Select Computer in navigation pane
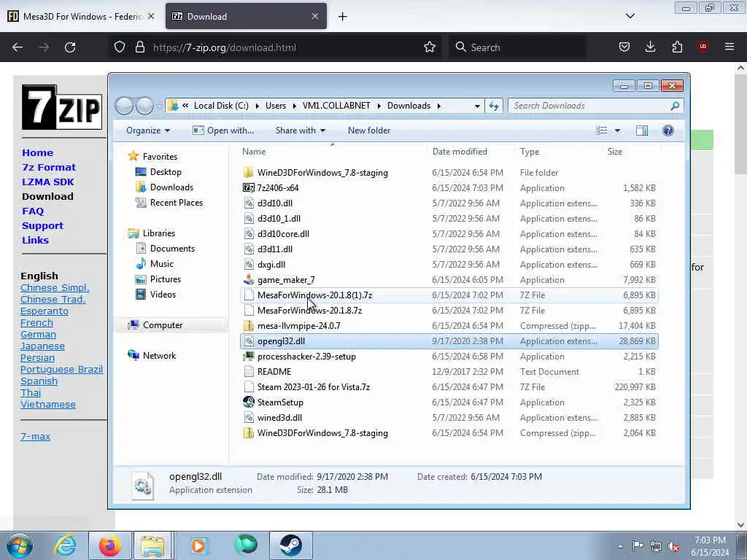The width and height of the screenshot is (747, 560). pos(163,325)
